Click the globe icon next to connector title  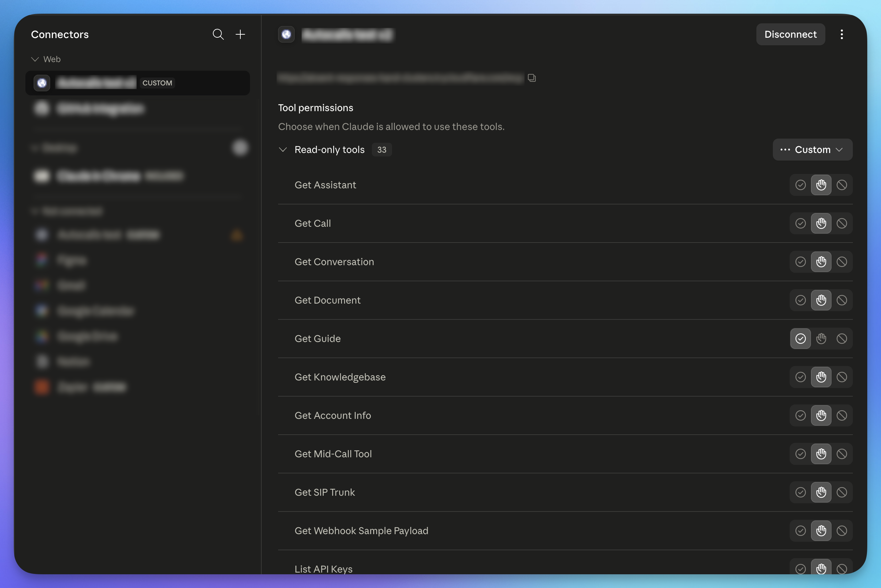(286, 35)
